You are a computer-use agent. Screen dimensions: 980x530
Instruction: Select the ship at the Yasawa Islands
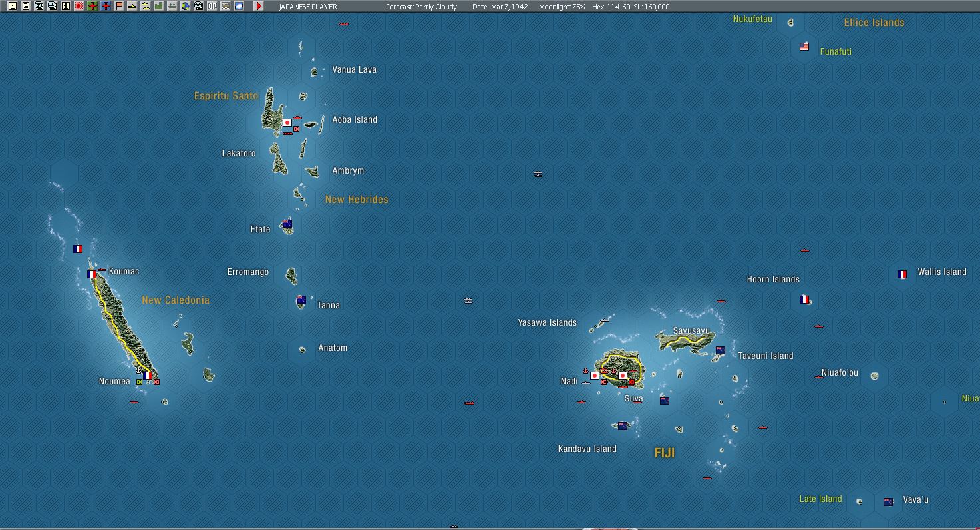click(604, 321)
